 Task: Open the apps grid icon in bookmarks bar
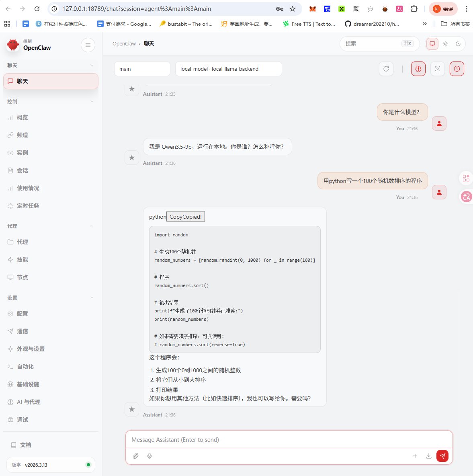7,24
